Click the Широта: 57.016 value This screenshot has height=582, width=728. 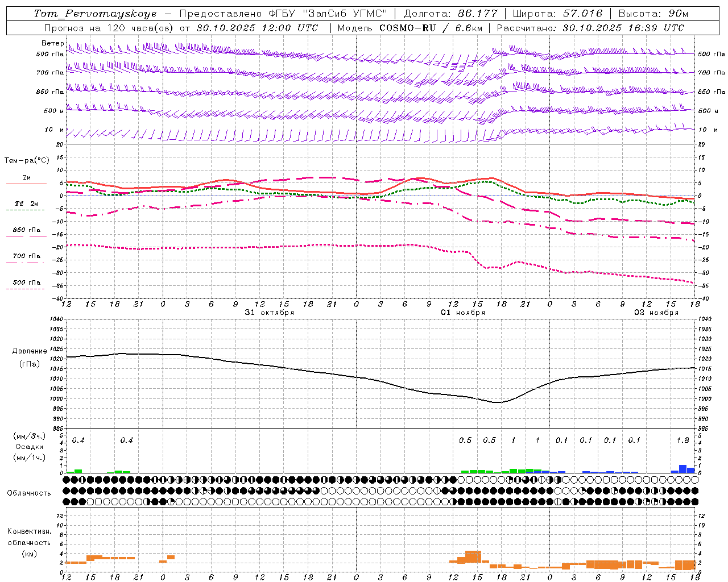[557, 14]
